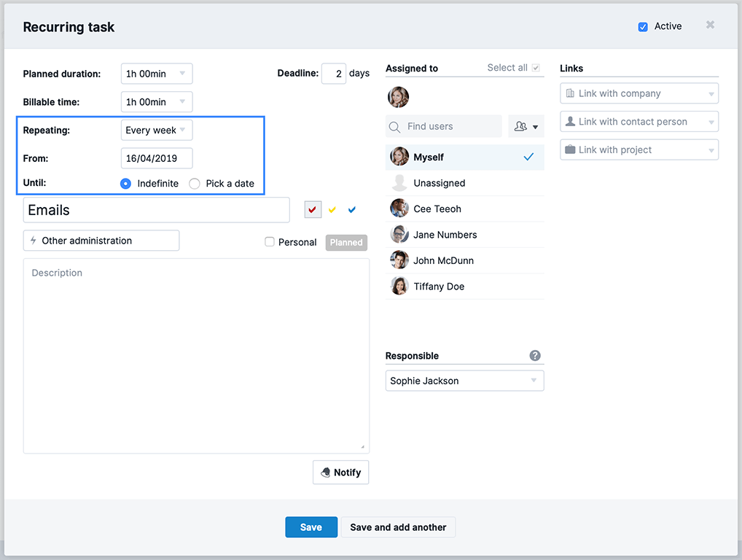Edit the Deadline days number field
Screen dimensions: 742x560
coord(334,74)
